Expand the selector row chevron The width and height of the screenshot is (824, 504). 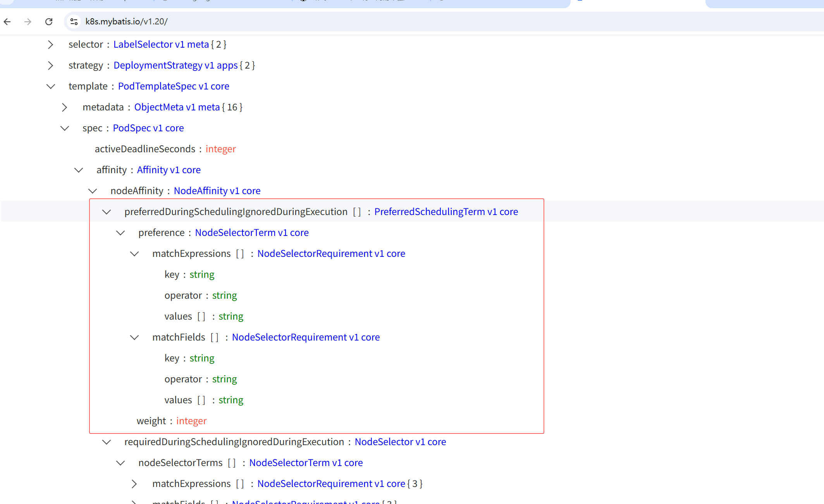(50, 45)
